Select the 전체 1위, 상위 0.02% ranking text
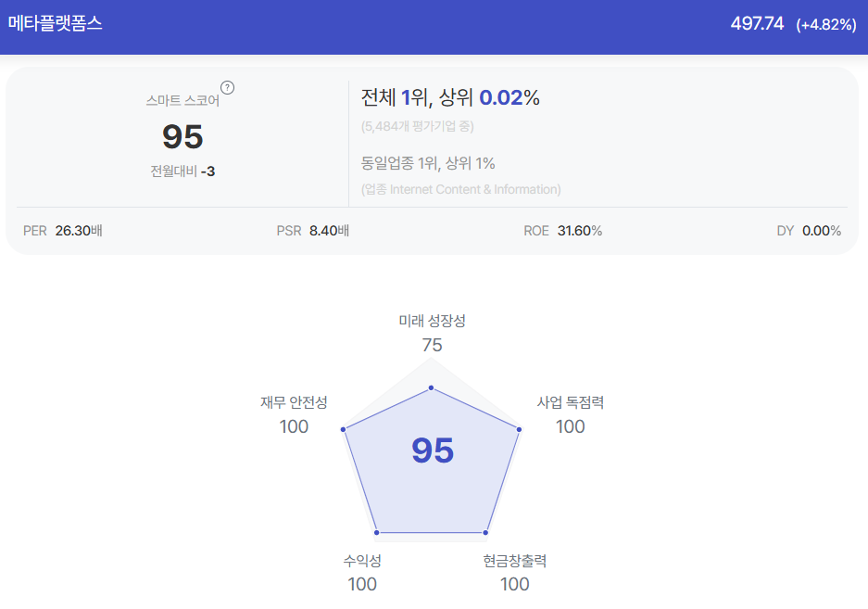 point(450,97)
